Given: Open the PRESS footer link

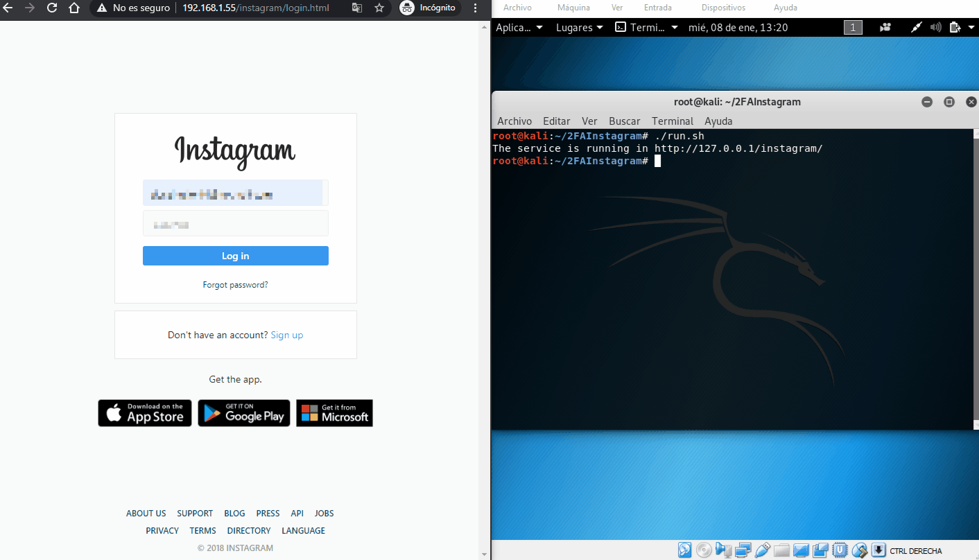Looking at the screenshot, I should tap(268, 514).
